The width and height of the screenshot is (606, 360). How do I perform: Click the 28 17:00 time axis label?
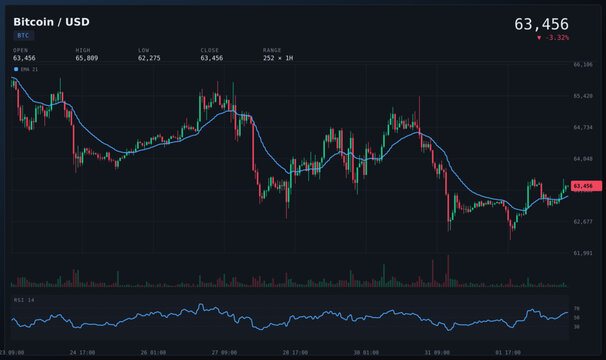(x=295, y=353)
